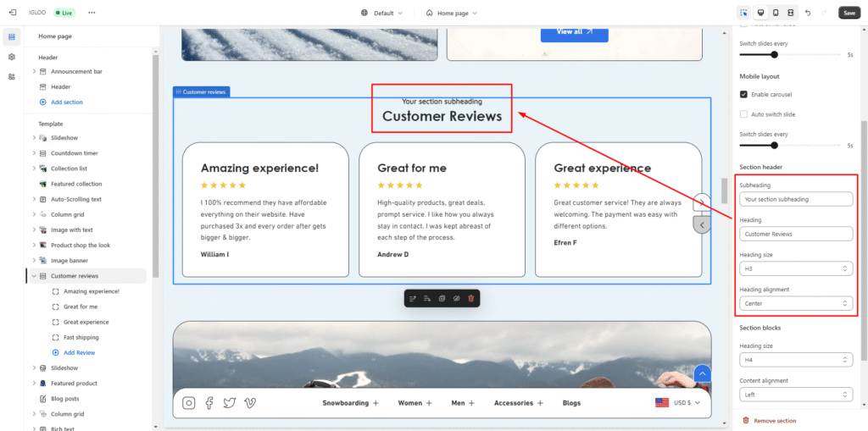Image resolution: width=868 pixels, height=431 pixels.
Task: Open the app embeds sidebar icon
Action: click(x=12, y=76)
